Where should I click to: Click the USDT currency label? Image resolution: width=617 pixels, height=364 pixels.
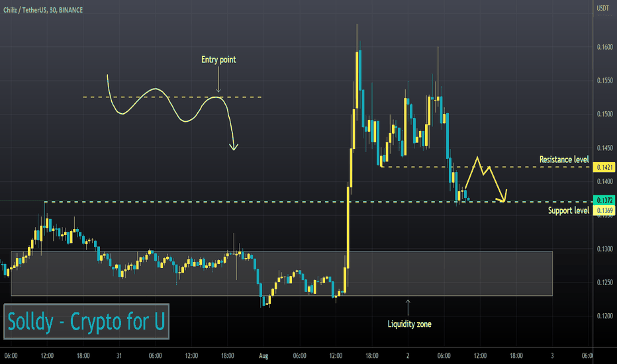(603, 8)
